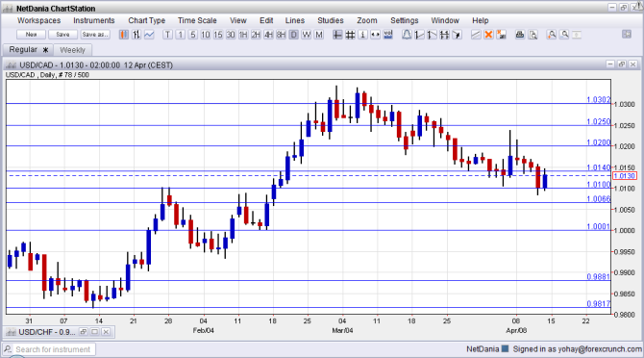Click the greyed reset zoom icon
The width and height of the screenshot is (644, 358).
tap(577, 35)
